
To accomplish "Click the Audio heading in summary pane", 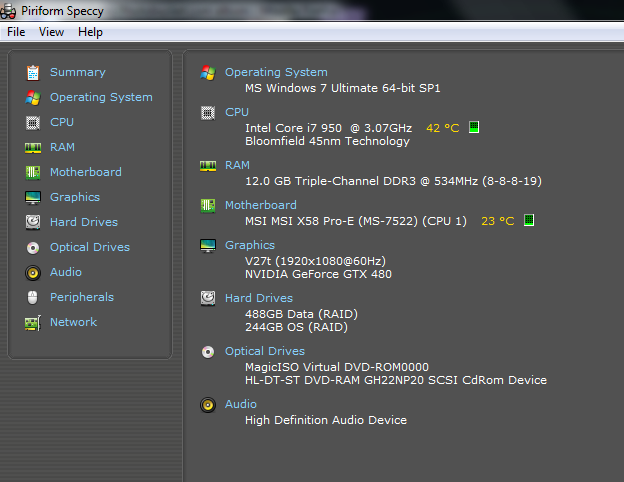I will pos(240,404).
